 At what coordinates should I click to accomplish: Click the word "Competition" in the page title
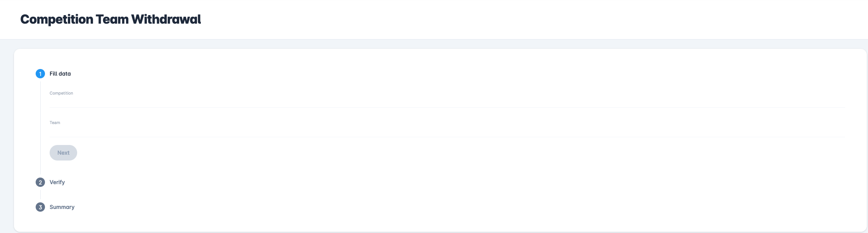(57, 19)
